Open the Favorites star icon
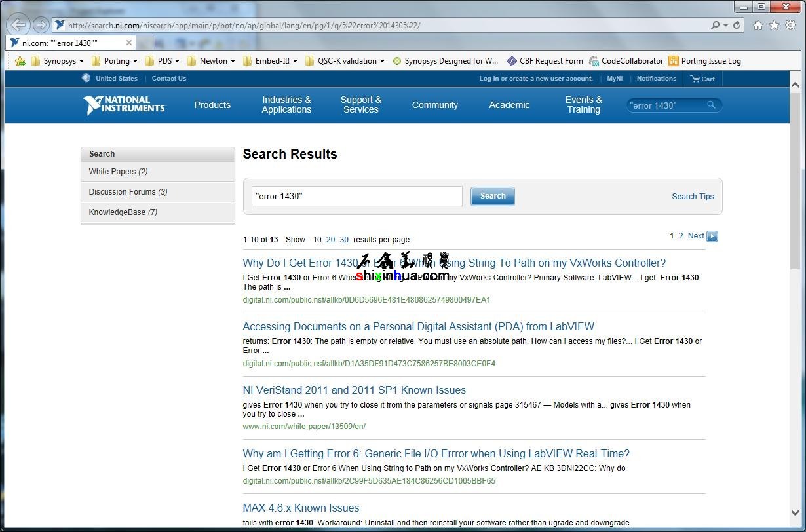 coord(774,25)
